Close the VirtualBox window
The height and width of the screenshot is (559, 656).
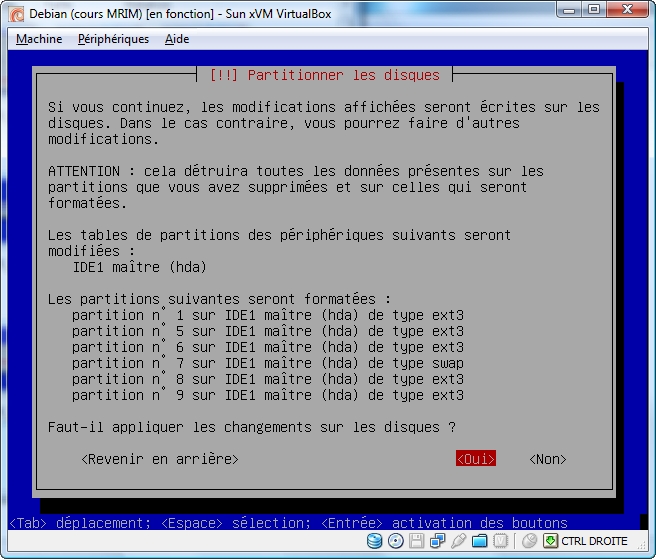(x=627, y=10)
